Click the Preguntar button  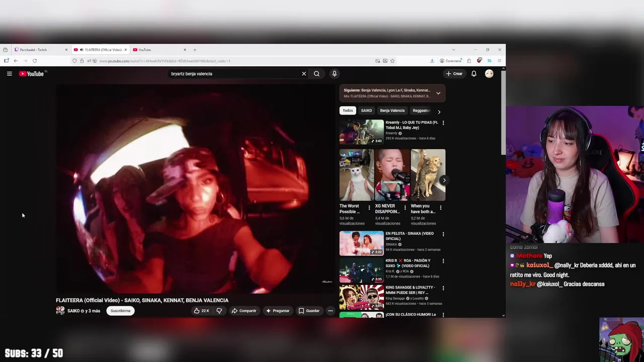click(x=278, y=311)
